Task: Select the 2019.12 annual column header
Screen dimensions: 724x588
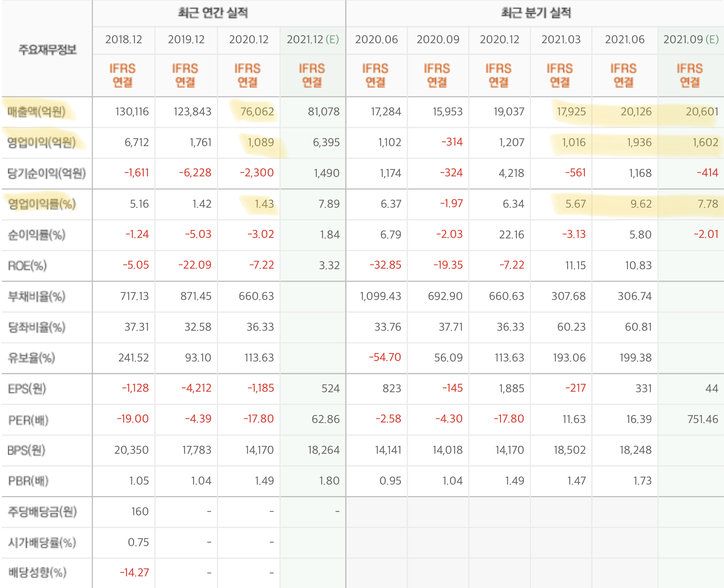Action: tap(186, 39)
